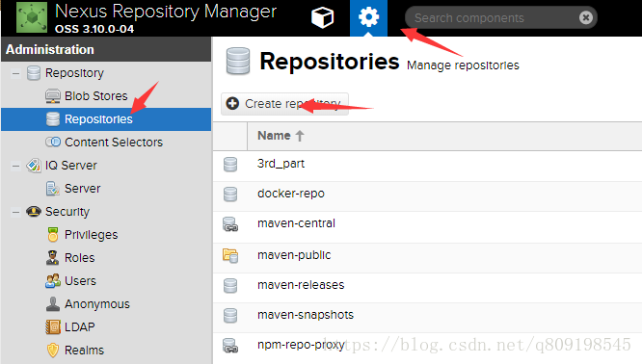The height and width of the screenshot is (364, 642).
Task: Open the 3rd_part repository row
Action: (427, 166)
